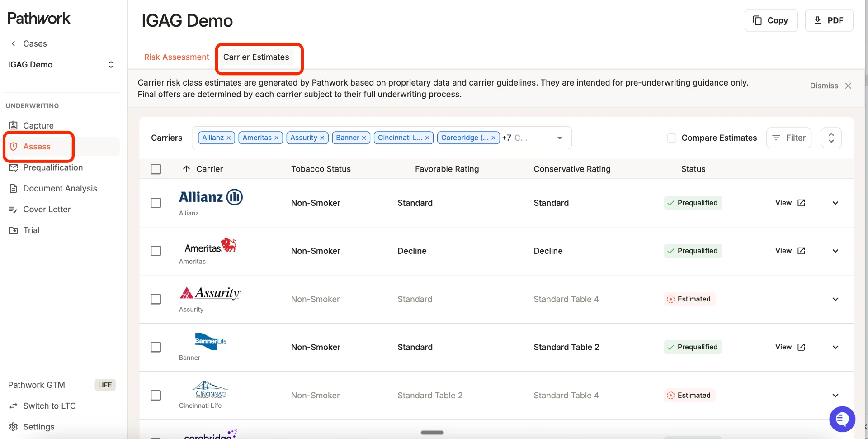Image resolution: width=868 pixels, height=439 pixels.
Task: View the Banner prequalification
Action: 790,347
